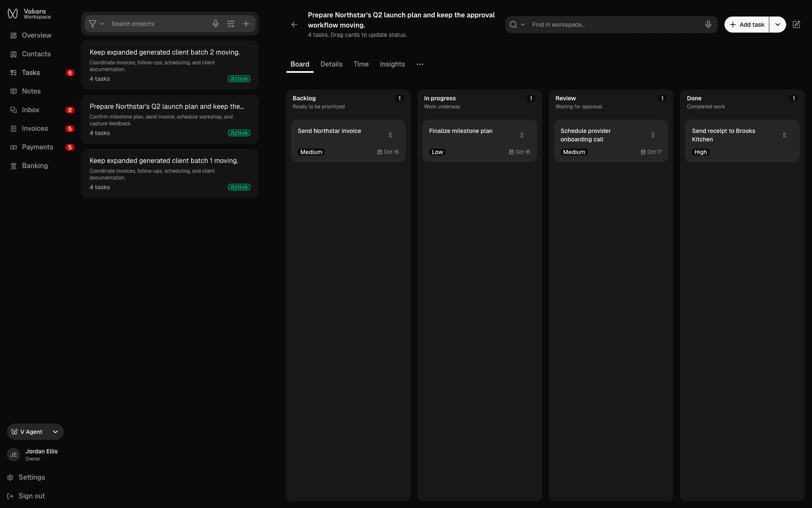Click Medium priority on Send Northstar invoice

click(x=311, y=152)
